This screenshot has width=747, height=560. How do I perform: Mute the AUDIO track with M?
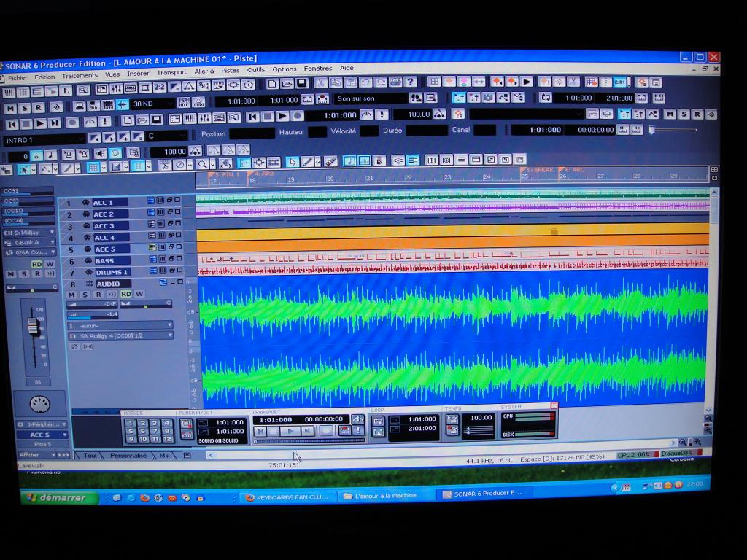[72, 295]
